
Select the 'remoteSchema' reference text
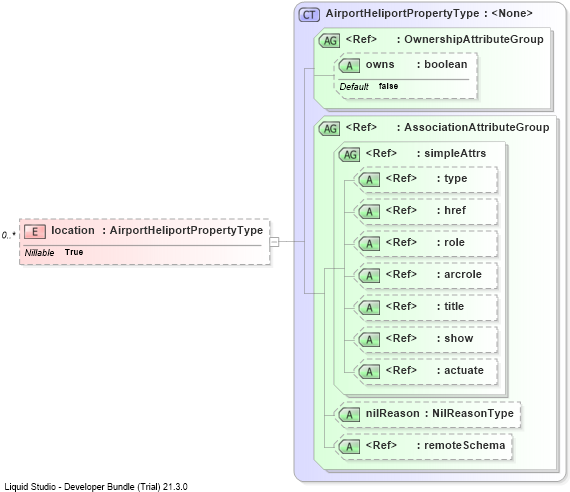[465, 445]
